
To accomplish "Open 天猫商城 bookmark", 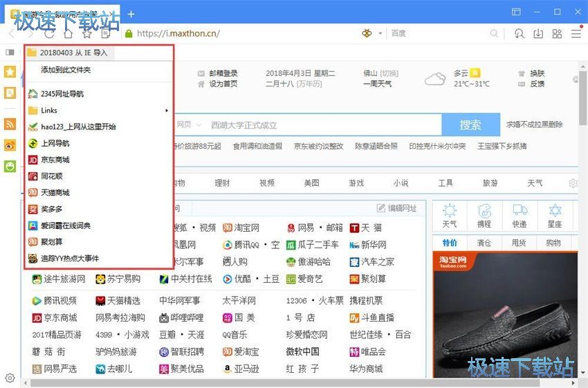I will pyautogui.click(x=98, y=193).
